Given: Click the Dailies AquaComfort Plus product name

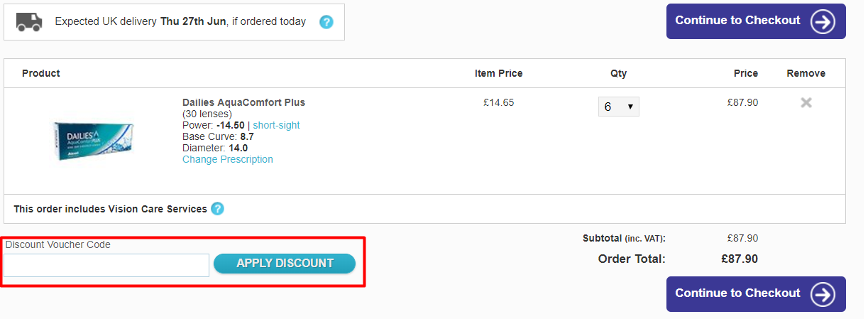Looking at the screenshot, I should (x=243, y=102).
